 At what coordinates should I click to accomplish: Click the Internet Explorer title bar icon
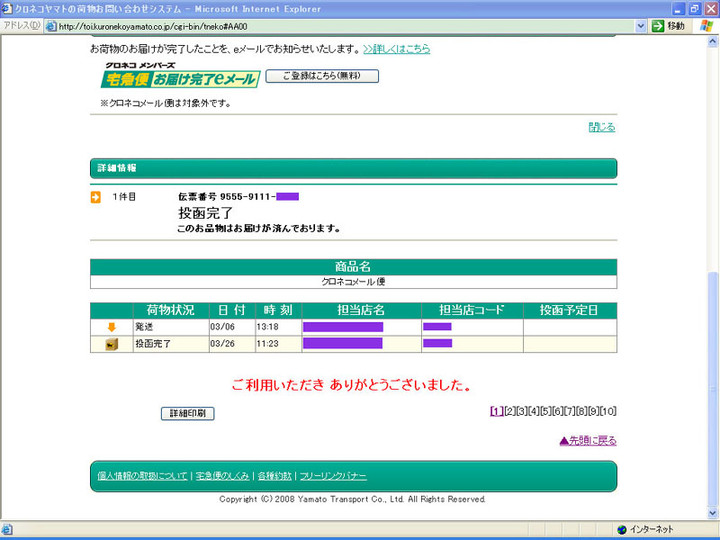[7, 9]
